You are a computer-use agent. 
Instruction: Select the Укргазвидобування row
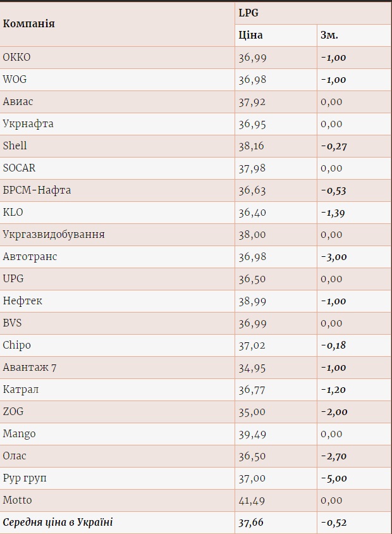[x=195, y=235]
